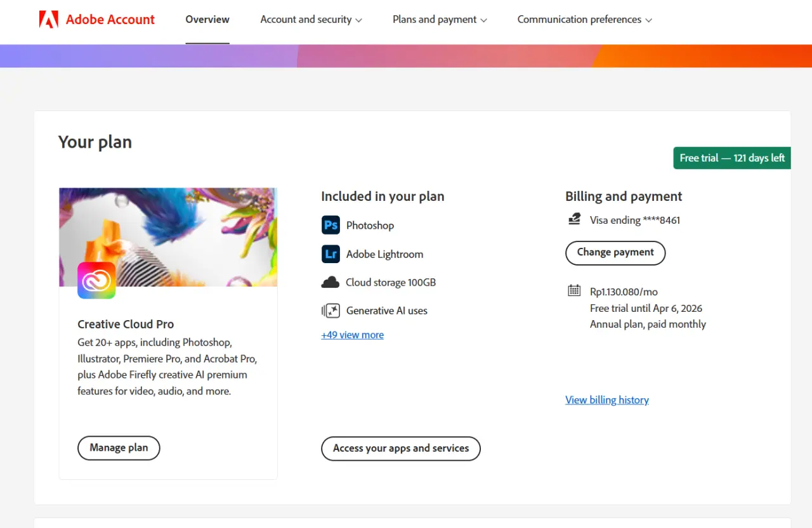
Task: Click the Cloud storage cloud icon
Action: [x=331, y=283]
